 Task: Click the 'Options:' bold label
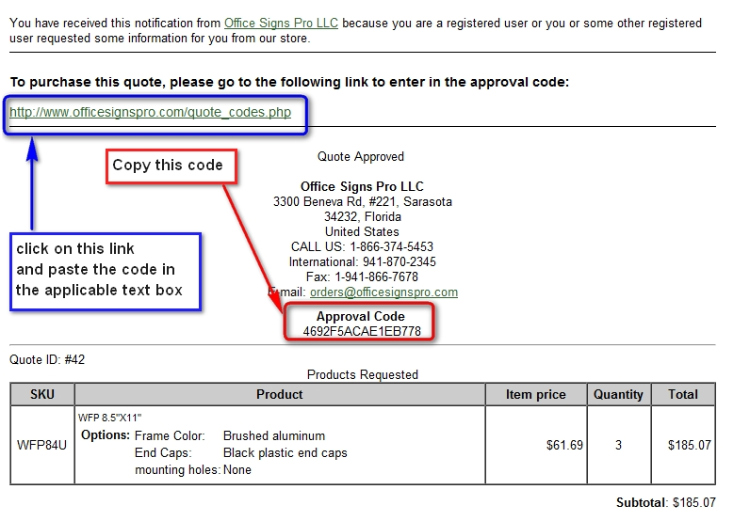coord(105,435)
